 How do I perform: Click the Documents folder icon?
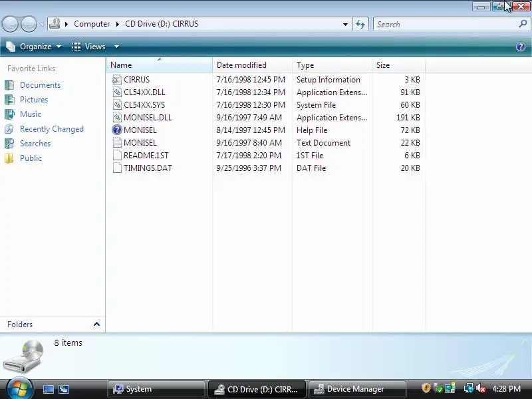[9, 85]
